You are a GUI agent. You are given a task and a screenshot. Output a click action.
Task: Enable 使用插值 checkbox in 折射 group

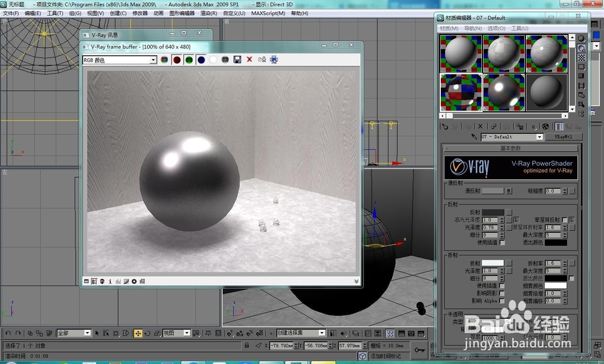pyautogui.click(x=502, y=286)
